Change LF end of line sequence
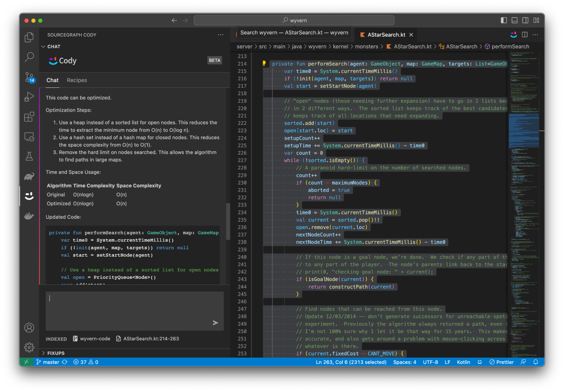Viewport: 564px width, 392px height. (x=447, y=362)
